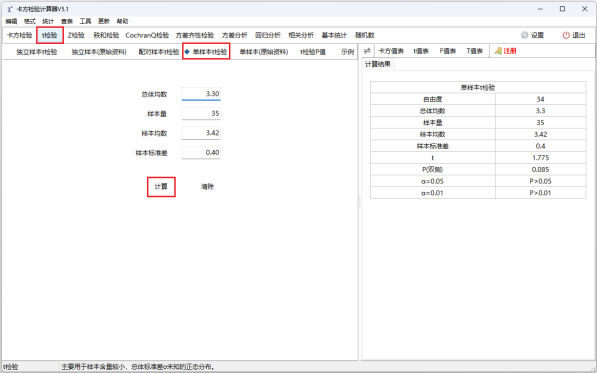The image size is (597, 373).
Task: Click the P>0.01 result cell
Action: click(540, 193)
